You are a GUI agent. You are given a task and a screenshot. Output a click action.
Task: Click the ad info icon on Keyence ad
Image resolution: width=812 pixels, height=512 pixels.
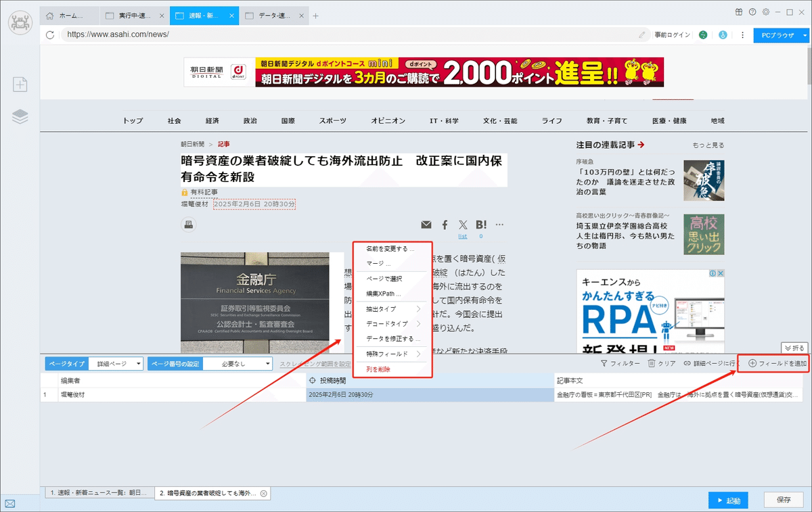[713, 273]
